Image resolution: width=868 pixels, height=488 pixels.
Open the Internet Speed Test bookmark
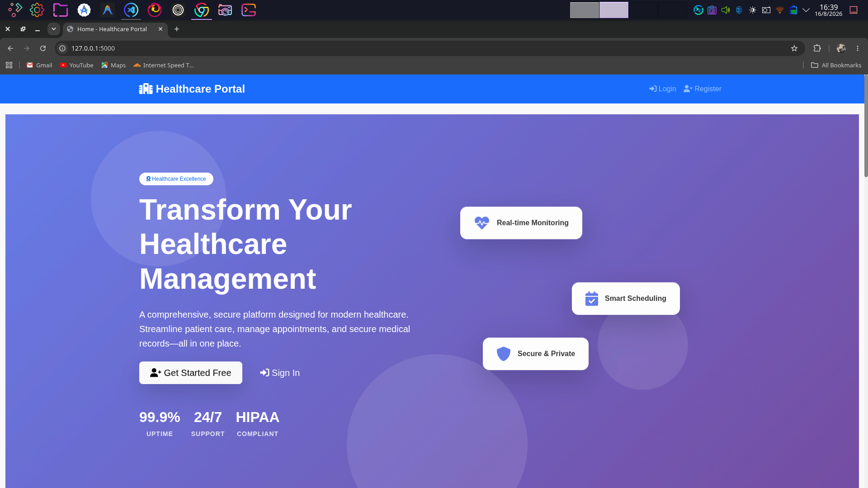[164, 66]
